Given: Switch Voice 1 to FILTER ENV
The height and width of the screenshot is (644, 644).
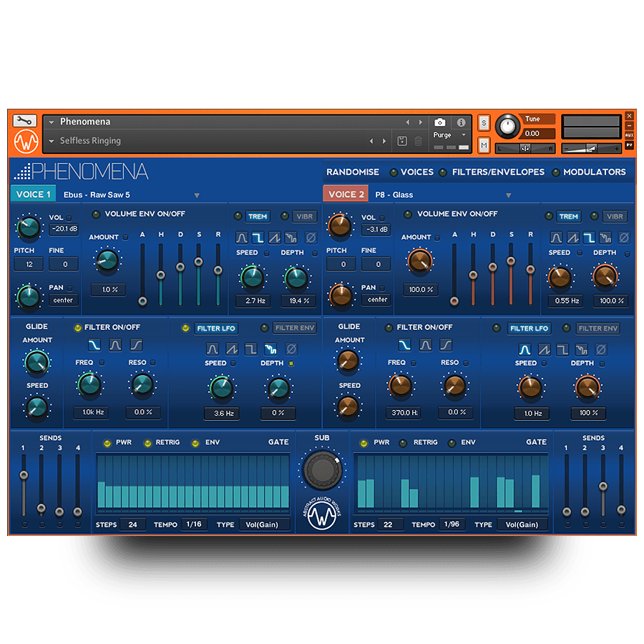Looking at the screenshot, I should [295, 328].
